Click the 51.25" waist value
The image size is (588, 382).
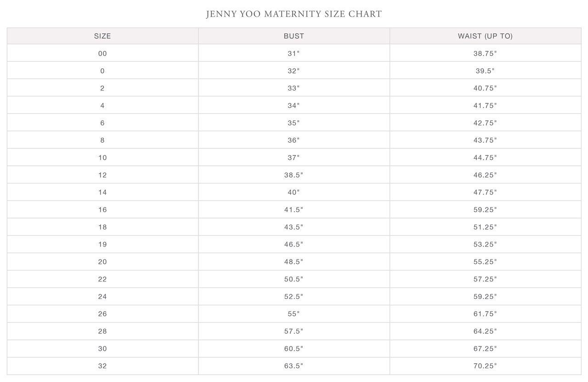(485, 227)
